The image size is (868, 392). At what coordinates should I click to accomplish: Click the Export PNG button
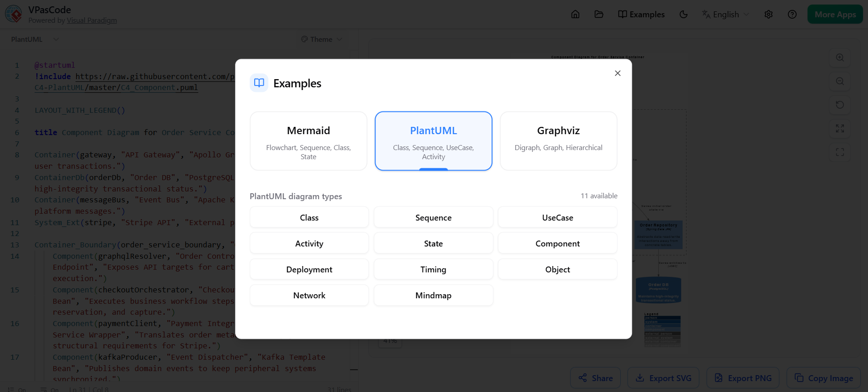pos(743,378)
